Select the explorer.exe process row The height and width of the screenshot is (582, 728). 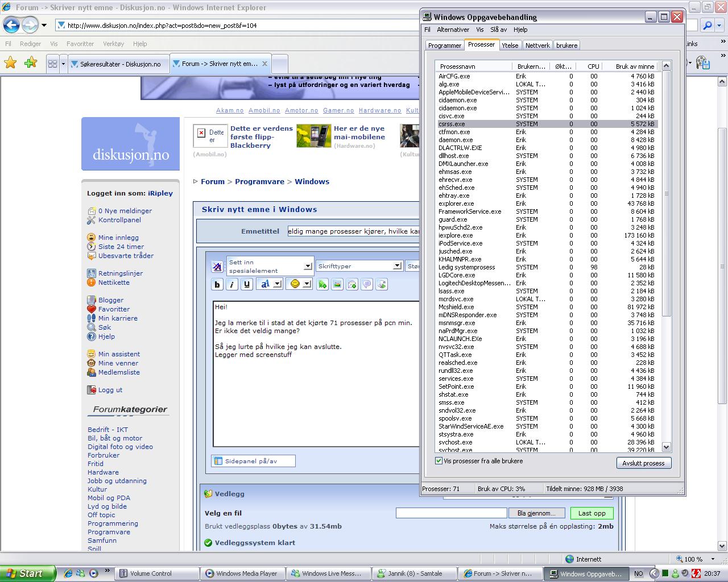click(547, 203)
